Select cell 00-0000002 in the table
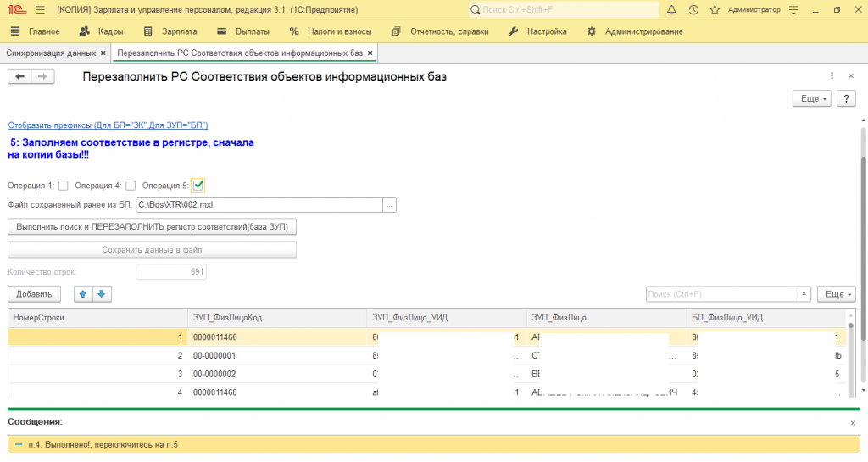Image resolution: width=868 pixels, height=462 pixels. point(277,374)
